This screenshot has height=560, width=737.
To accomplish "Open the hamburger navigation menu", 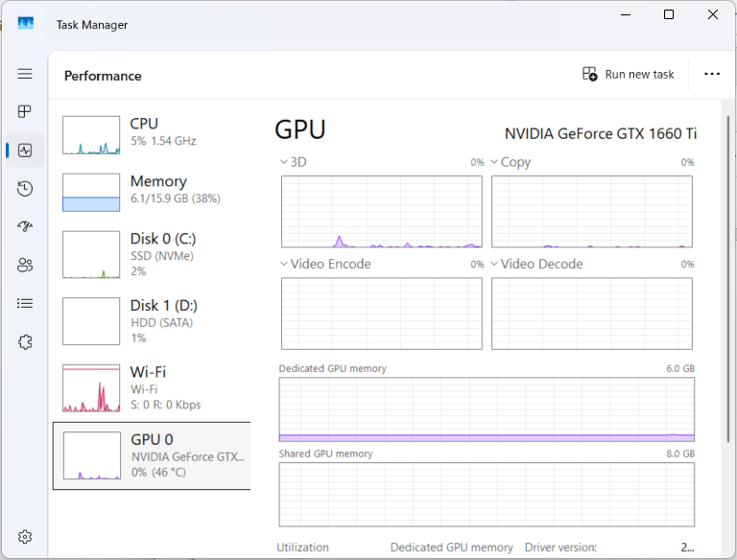I will coord(25,74).
